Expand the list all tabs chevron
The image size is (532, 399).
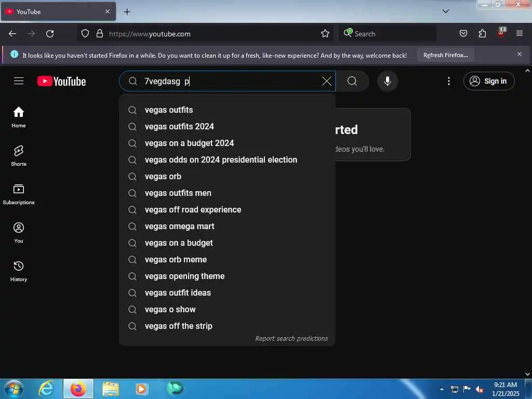click(x=446, y=11)
